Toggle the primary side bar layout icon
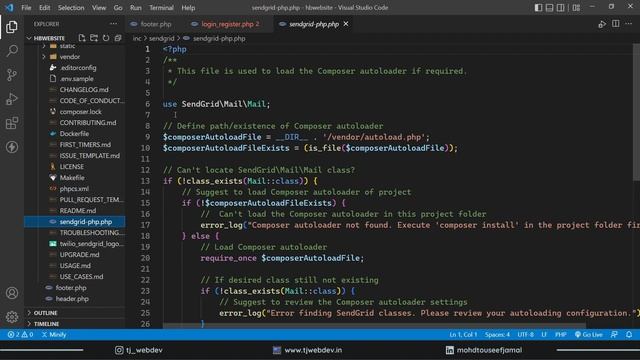The width and height of the screenshot is (640, 360). point(538,8)
